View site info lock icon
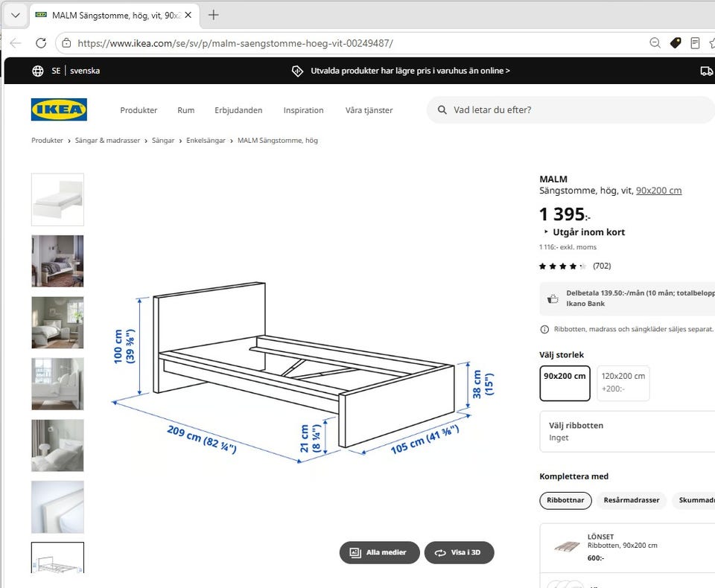The image size is (715, 588). pyautogui.click(x=66, y=43)
